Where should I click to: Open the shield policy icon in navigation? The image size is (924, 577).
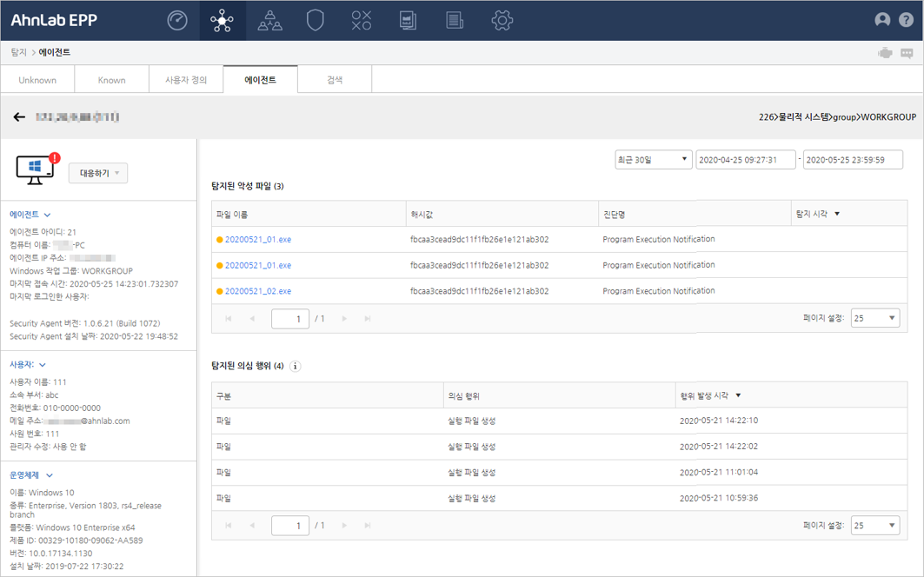316,20
